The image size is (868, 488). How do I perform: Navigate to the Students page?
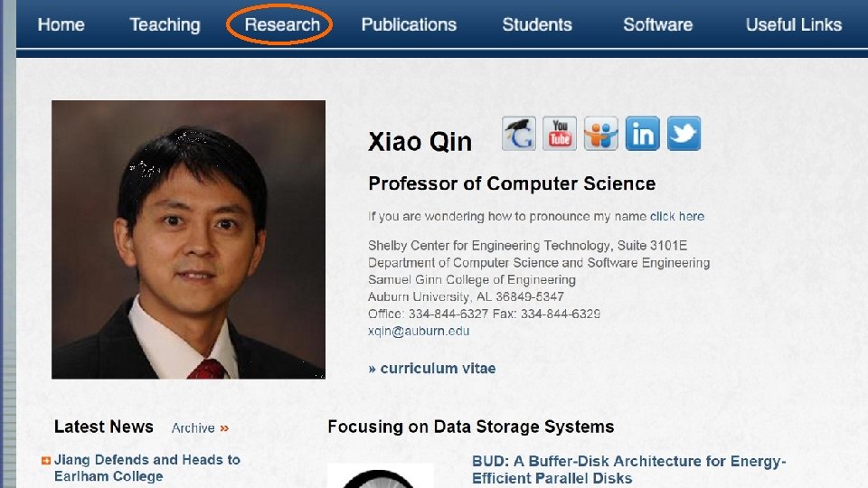[x=537, y=24]
